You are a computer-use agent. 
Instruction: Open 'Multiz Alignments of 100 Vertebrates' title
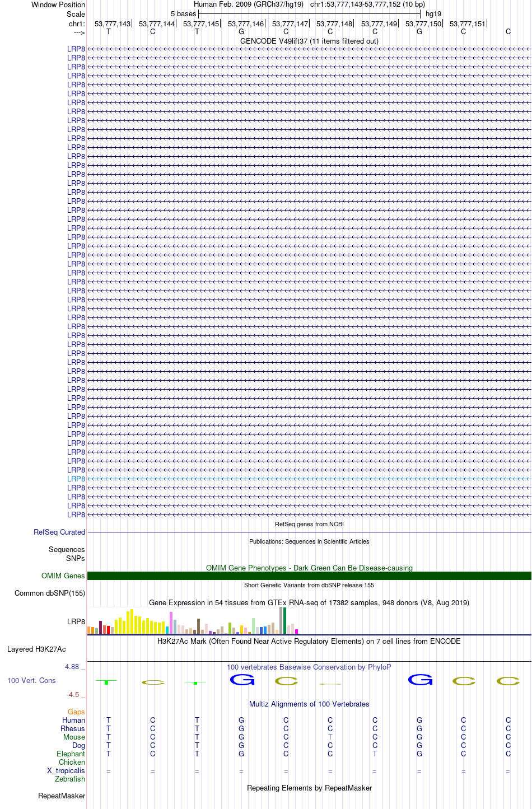click(309, 704)
